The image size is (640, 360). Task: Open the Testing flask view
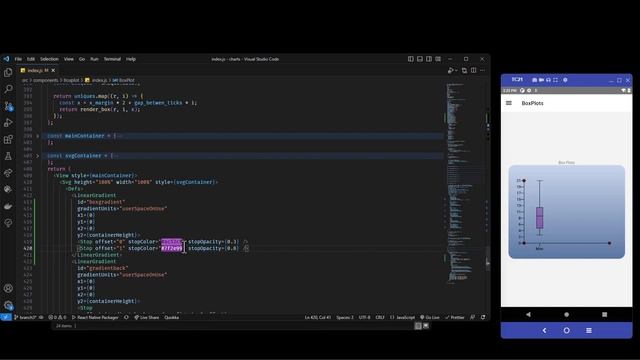click(x=8, y=156)
